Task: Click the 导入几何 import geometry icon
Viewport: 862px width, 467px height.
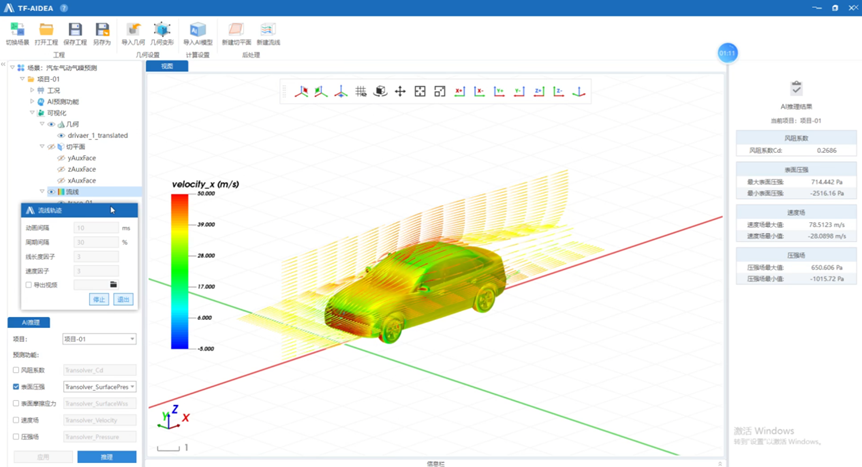Action: pyautogui.click(x=133, y=31)
